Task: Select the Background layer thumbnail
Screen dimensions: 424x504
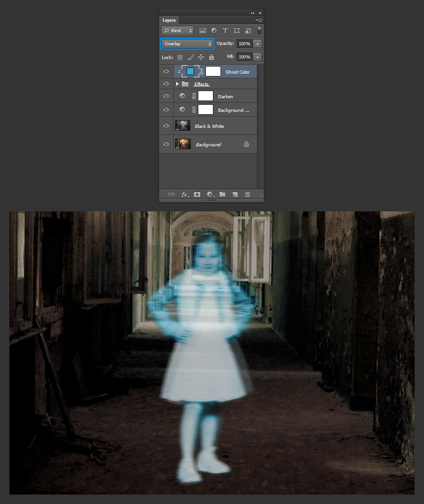Action: 183,144
